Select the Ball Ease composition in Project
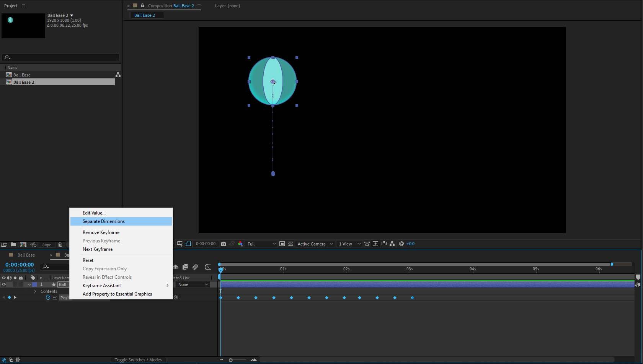643x364 pixels. tap(22, 75)
